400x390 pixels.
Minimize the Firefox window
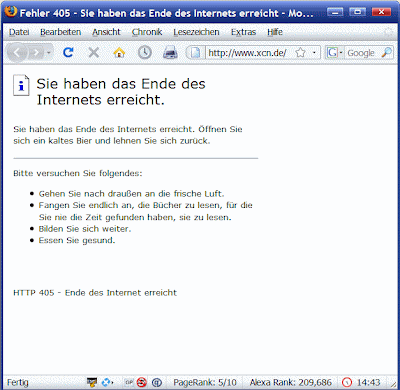pyautogui.click(x=335, y=12)
